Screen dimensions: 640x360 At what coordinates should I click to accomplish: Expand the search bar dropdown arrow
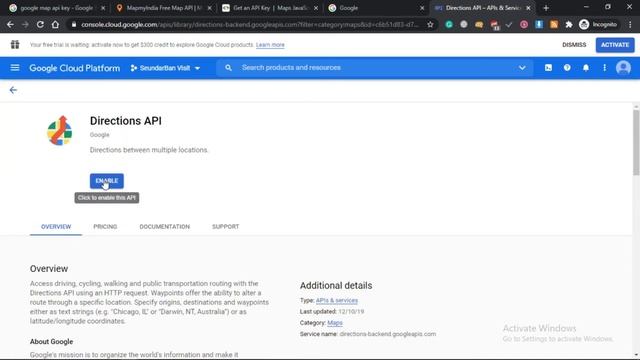point(522,68)
